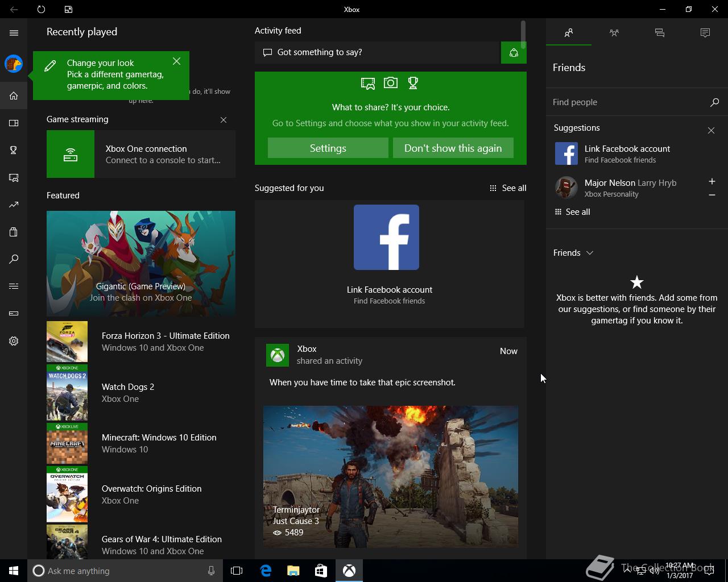Click the back arrow in title bar
Screen dimensions: 728x582
point(14,9)
